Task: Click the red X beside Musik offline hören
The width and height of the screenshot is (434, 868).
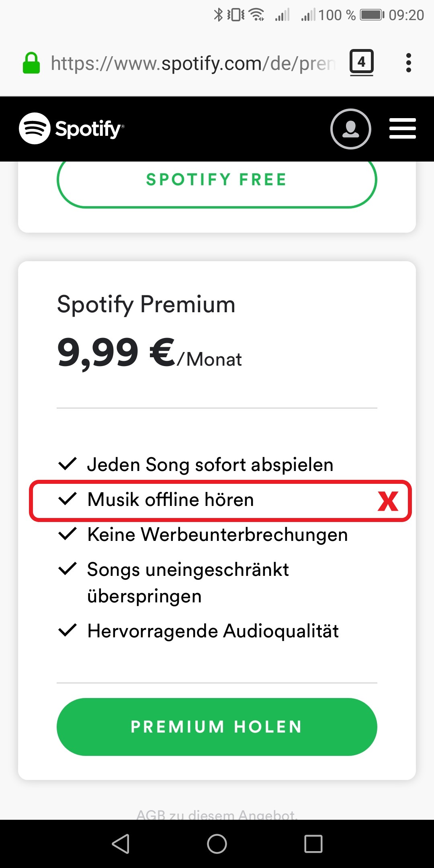Action: [x=388, y=502]
